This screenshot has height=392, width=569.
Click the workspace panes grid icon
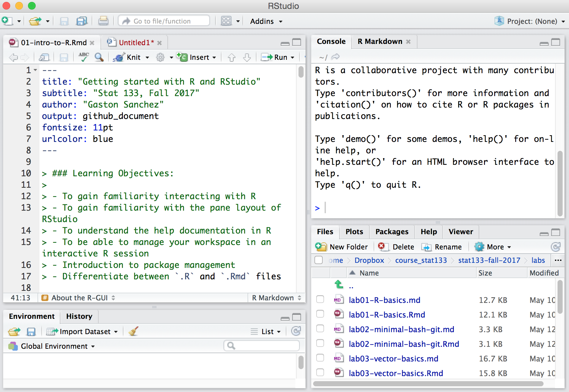[x=226, y=21]
